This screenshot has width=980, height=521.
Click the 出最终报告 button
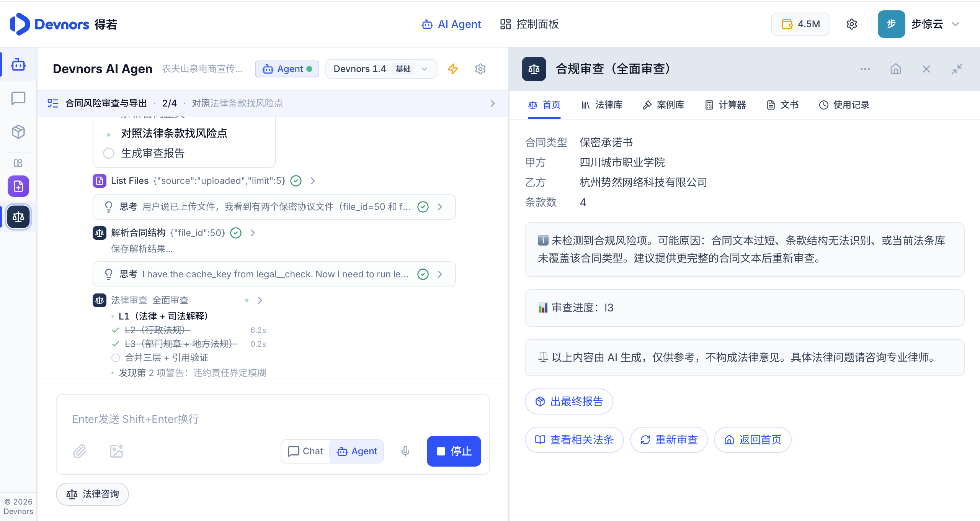coord(569,401)
